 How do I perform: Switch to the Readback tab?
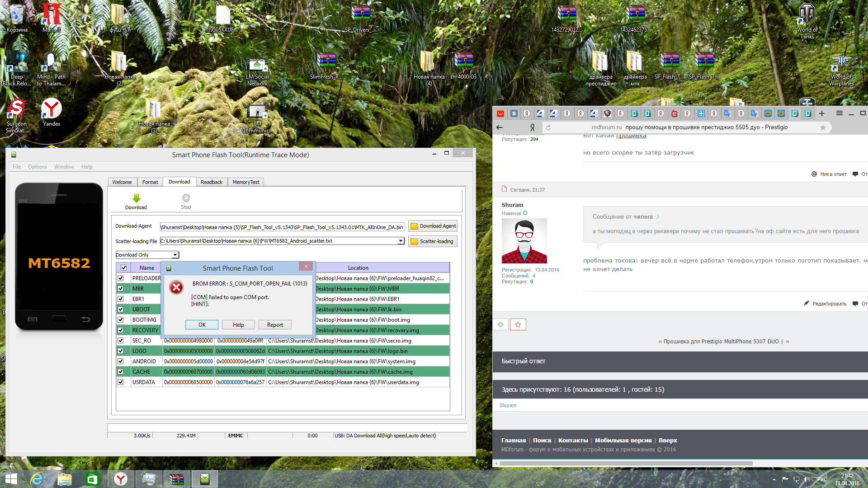(x=211, y=182)
